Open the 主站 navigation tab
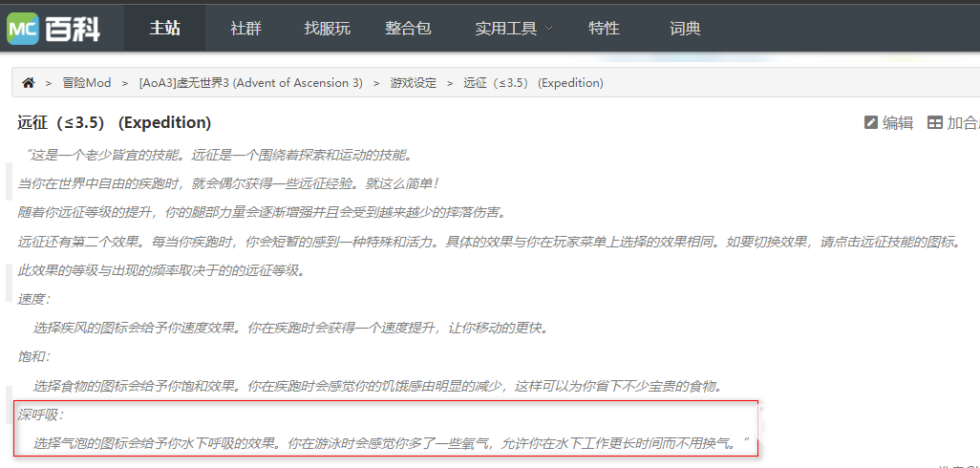 coord(164,28)
